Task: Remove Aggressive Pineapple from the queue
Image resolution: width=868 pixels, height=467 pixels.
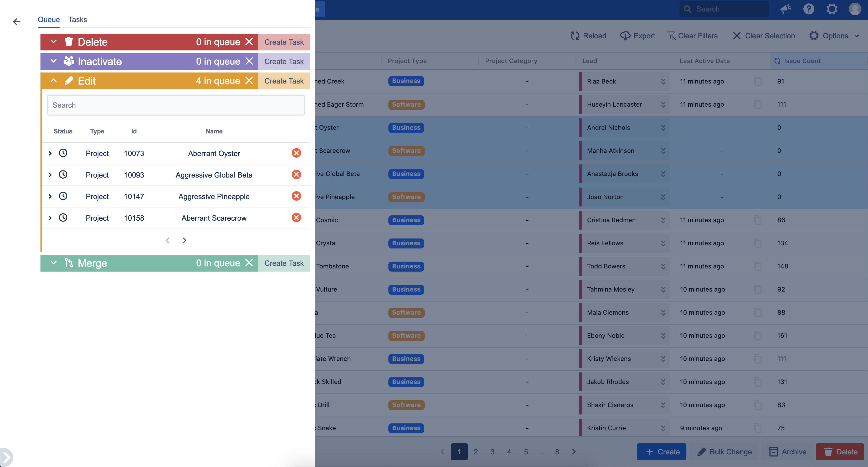Action: 296,196
